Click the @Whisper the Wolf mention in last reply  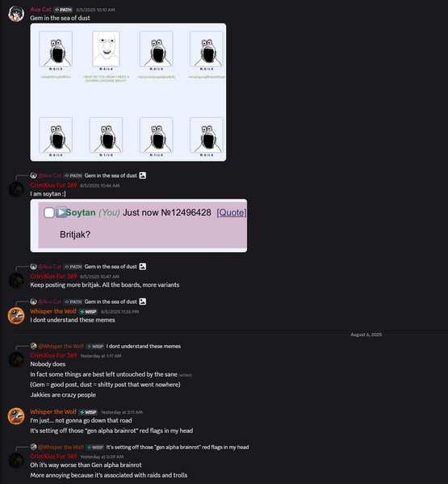point(61,448)
